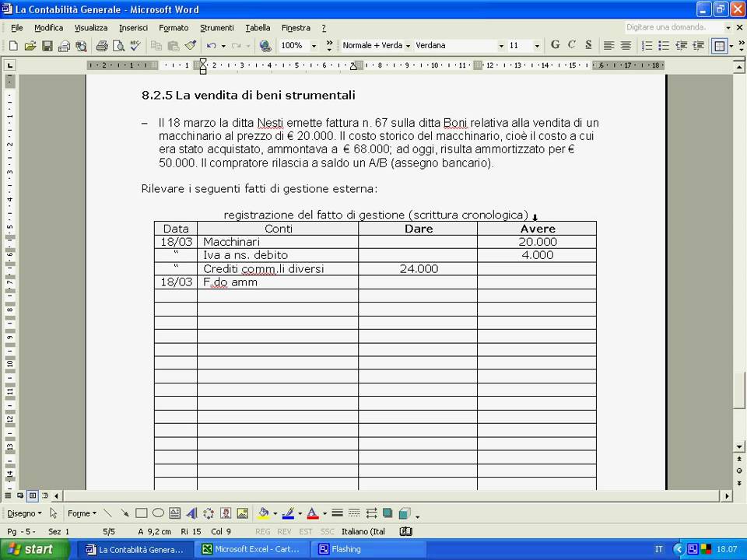Viewport: 747px width, 560px height.
Task: Click in the 'Digitare una domanda' help box
Action: pyautogui.click(x=672, y=27)
